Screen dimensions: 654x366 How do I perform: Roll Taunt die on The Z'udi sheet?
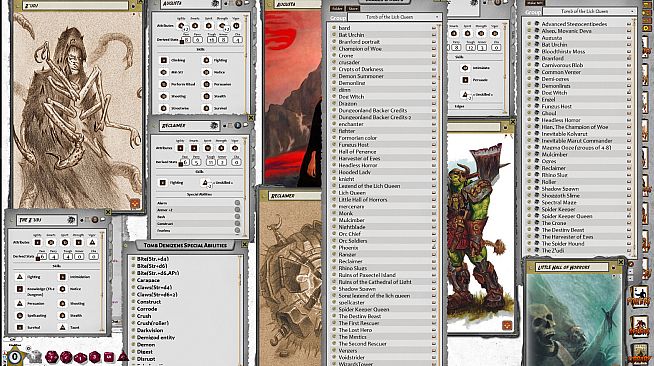tap(63, 328)
